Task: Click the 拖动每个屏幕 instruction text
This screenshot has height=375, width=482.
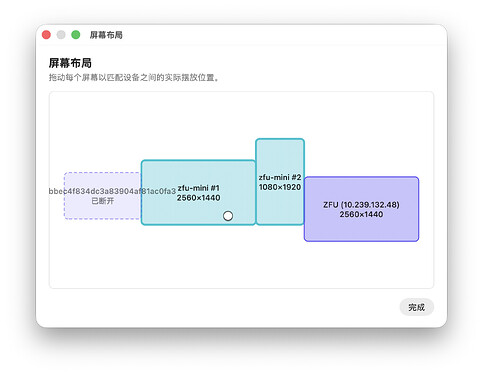Action: coord(134,78)
